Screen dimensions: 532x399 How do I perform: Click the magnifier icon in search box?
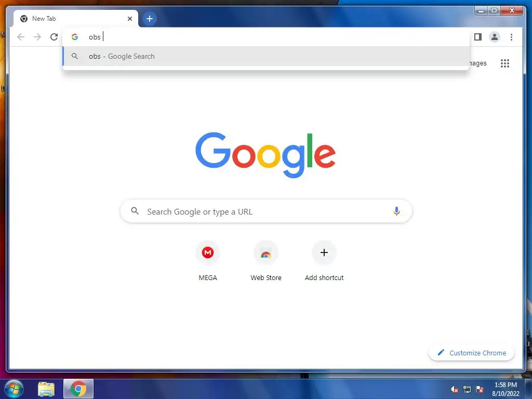click(135, 211)
